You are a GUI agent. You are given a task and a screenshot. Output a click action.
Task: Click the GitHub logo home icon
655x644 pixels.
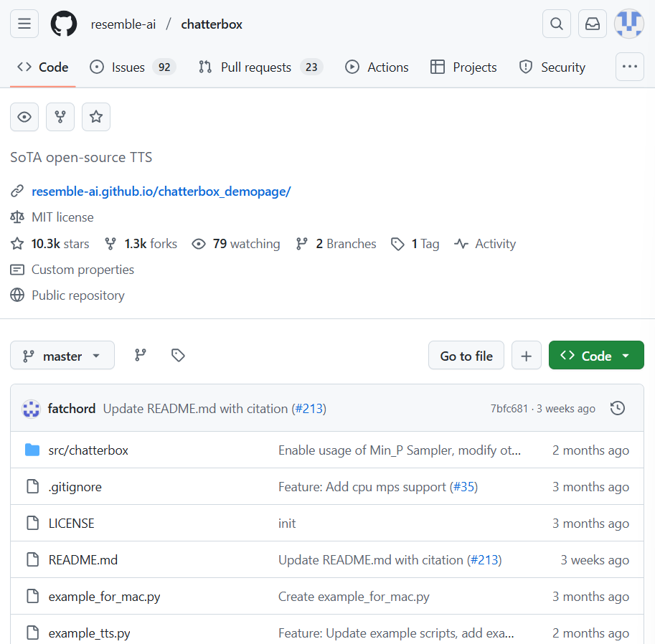[63, 24]
